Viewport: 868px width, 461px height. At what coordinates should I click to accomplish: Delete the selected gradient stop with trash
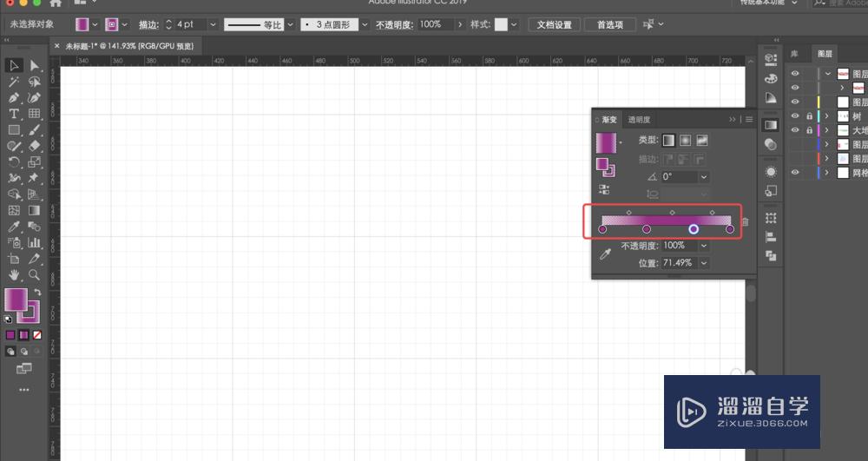745,222
